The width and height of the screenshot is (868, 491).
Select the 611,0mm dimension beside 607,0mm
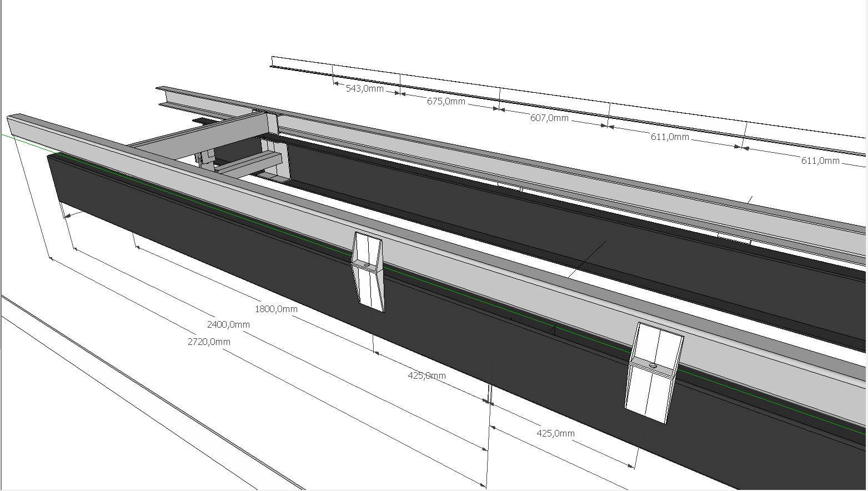point(670,137)
